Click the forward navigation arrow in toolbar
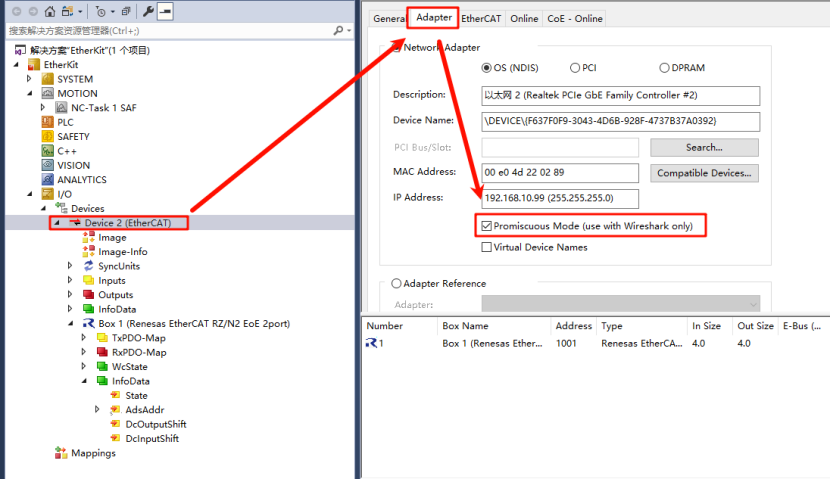This screenshot has width=830, height=480. tap(33, 11)
